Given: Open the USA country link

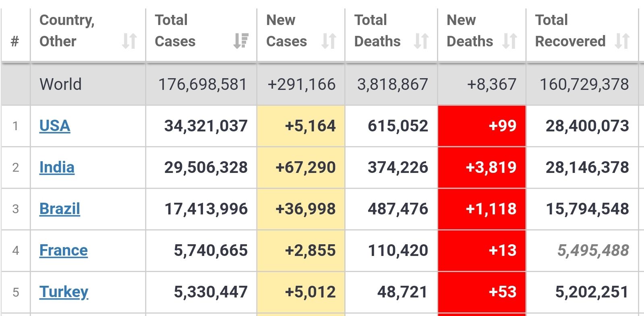Looking at the screenshot, I should point(55,126).
